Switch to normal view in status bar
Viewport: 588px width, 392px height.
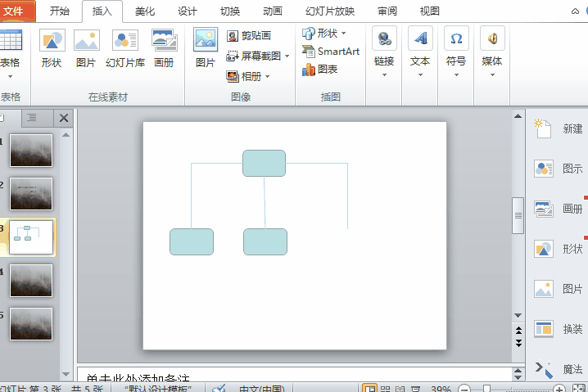[369, 389]
